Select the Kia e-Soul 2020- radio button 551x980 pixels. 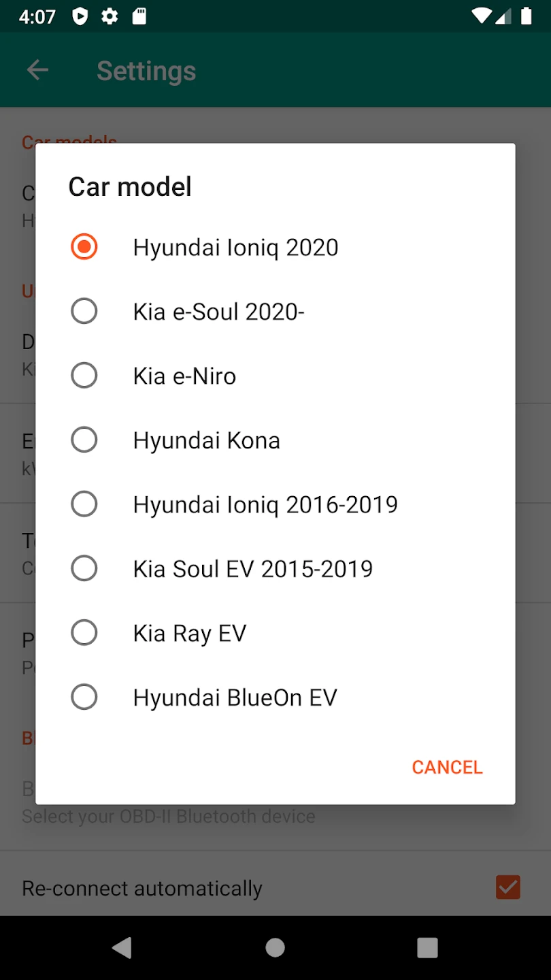(84, 312)
